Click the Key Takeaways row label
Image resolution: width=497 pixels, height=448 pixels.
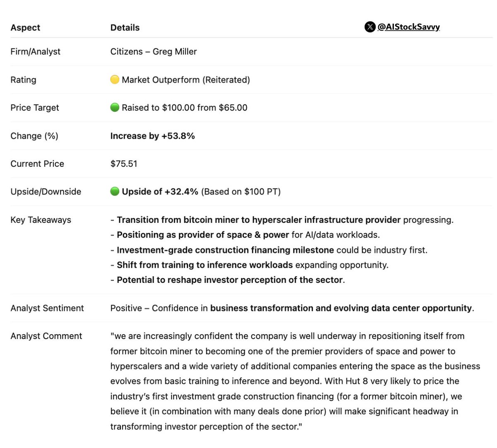[41, 220]
